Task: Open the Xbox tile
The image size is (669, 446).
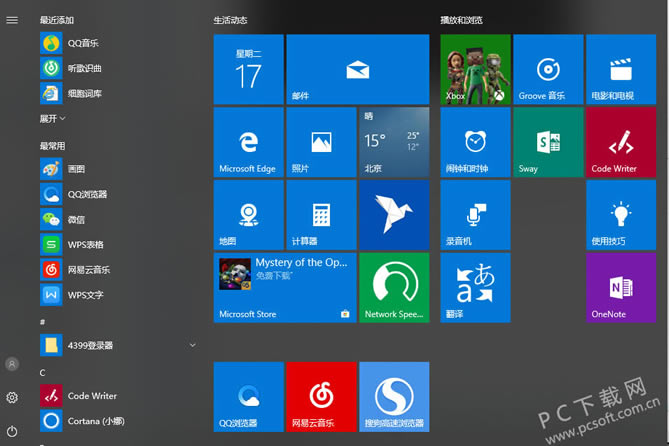Action: pyautogui.click(x=475, y=70)
